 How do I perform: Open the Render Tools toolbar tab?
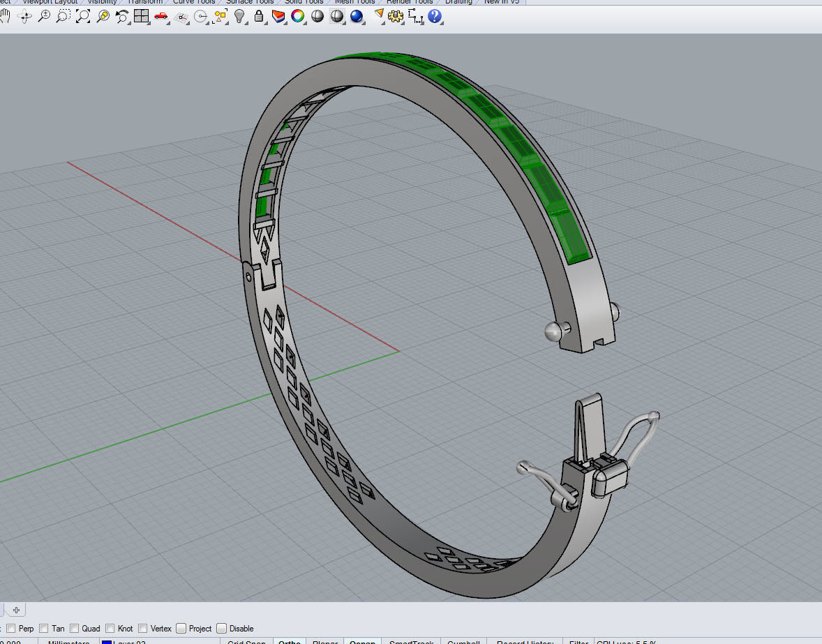click(x=410, y=2)
